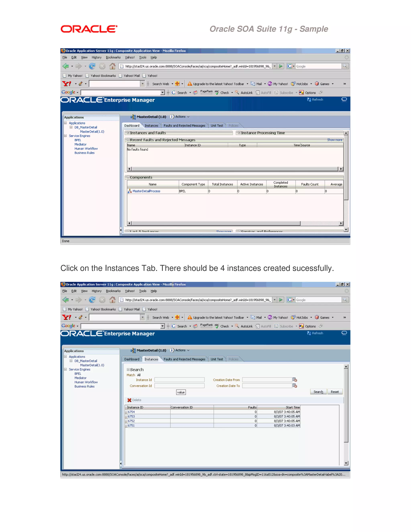This screenshot has height=532, width=411.
Task: Open Faults and Rejected Messages tab lower
Action: (x=184, y=359)
